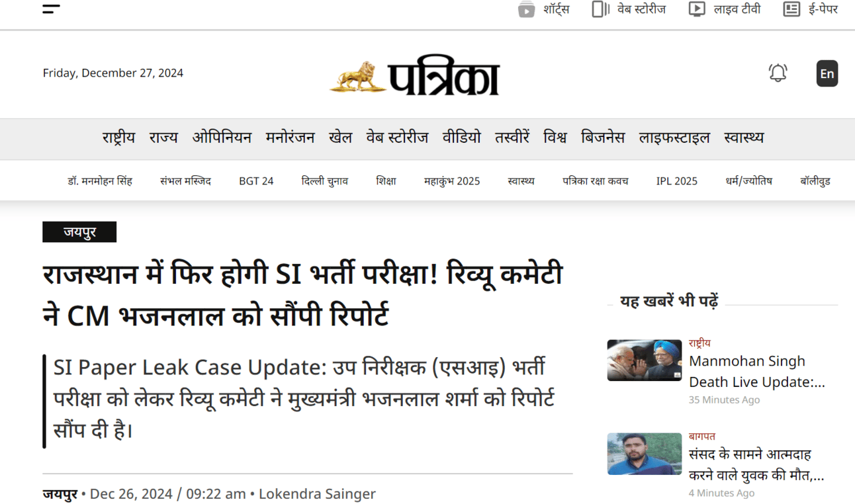The height and width of the screenshot is (504, 855).
Task: Click the e-paper icon
Action: tap(791, 9)
